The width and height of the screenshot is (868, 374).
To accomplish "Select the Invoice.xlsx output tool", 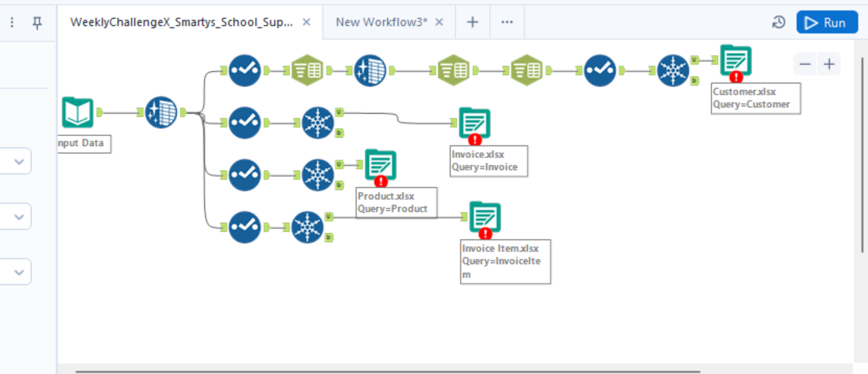I will [474, 123].
